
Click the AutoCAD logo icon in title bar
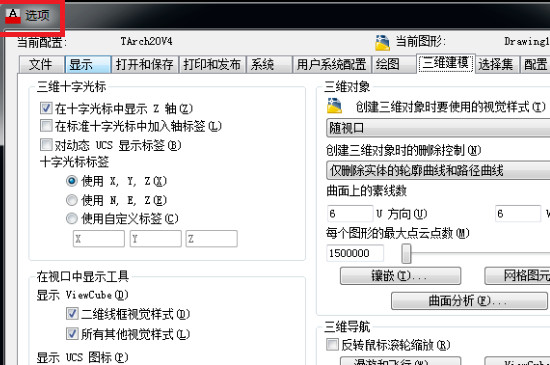13,16
